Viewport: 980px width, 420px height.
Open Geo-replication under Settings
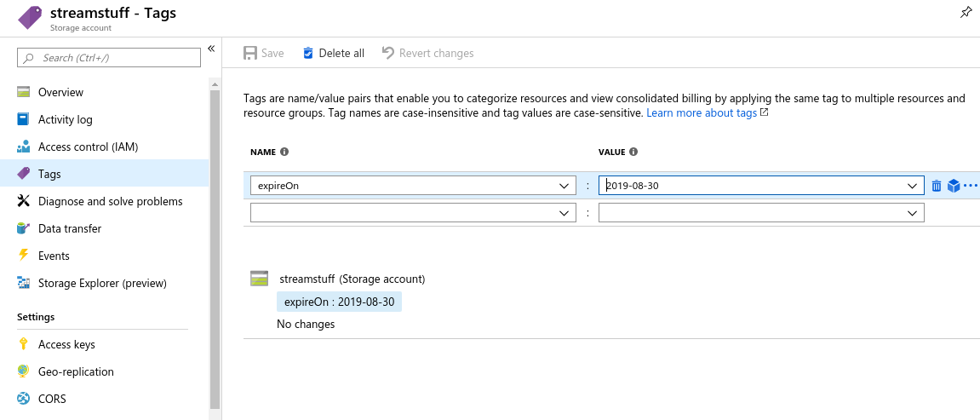[x=105, y=371]
